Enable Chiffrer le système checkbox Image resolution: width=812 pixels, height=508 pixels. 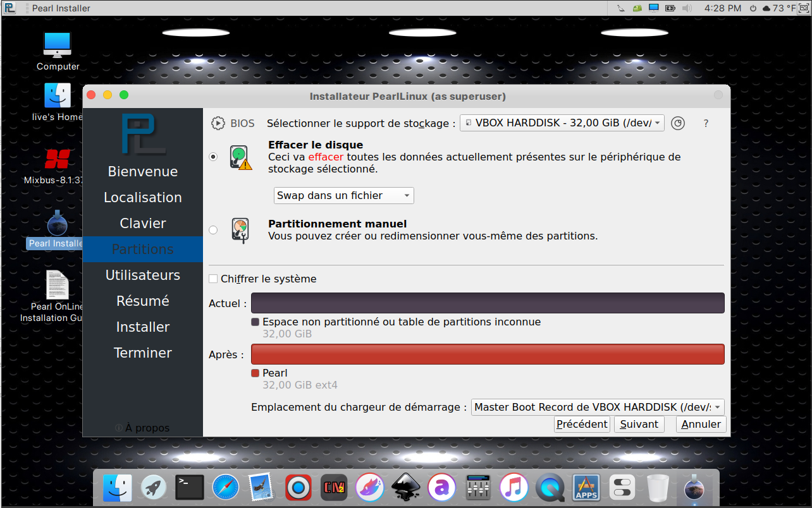(x=213, y=279)
